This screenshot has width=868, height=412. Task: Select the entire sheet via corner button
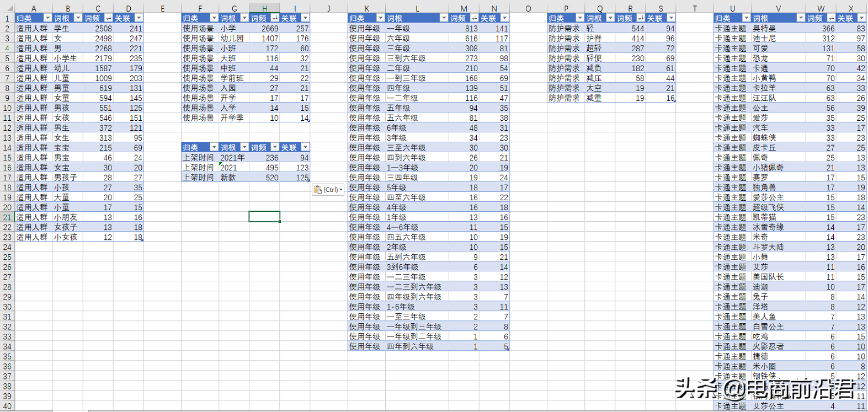(7, 8)
